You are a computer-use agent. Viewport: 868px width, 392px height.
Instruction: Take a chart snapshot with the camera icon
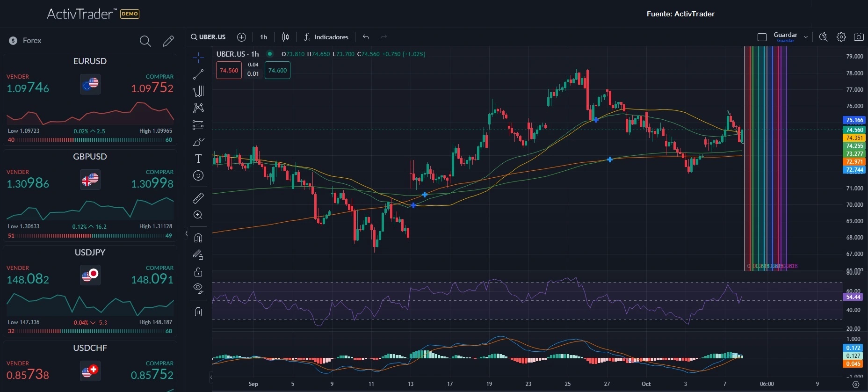coord(859,37)
